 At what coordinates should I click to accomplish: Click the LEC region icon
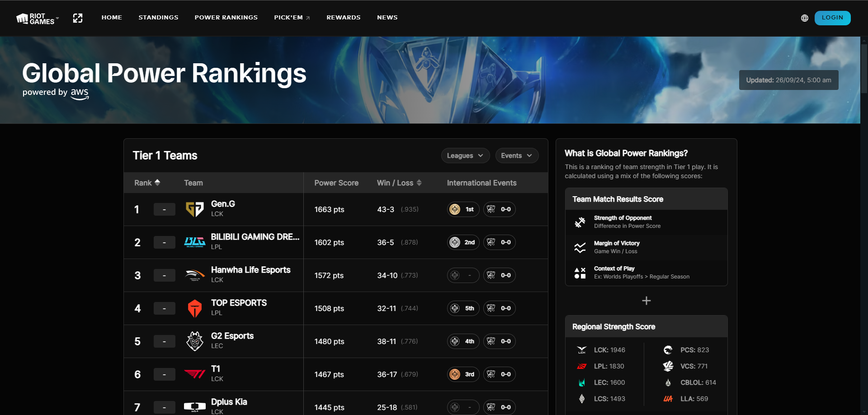[x=582, y=382]
